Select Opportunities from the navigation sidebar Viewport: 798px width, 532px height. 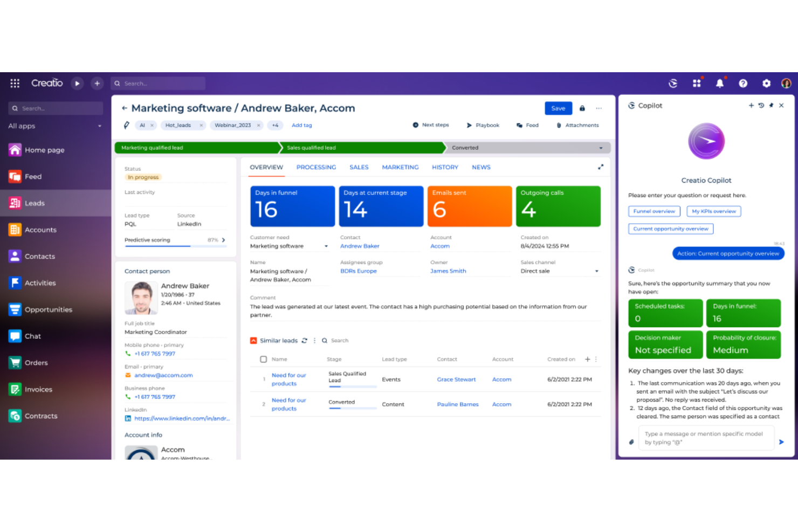49,309
